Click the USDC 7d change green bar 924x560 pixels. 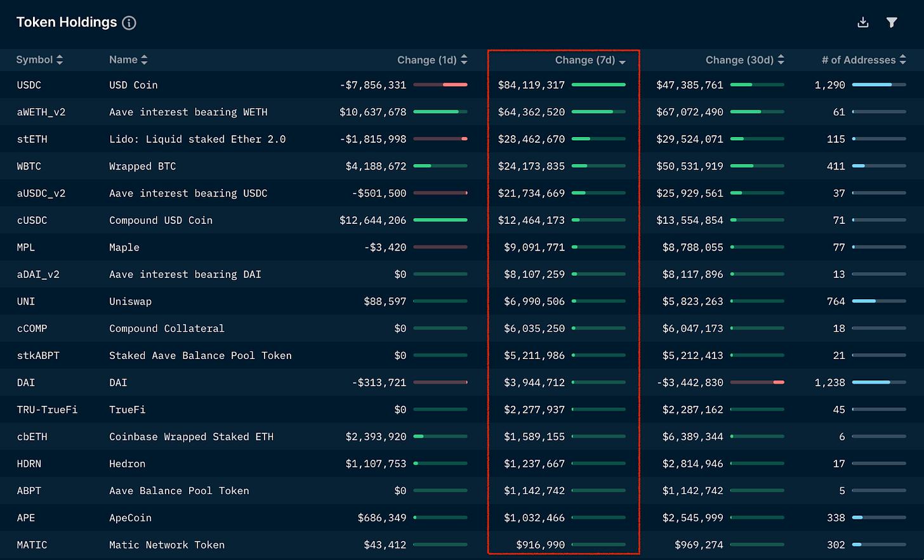pyautogui.click(x=598, y=84)
